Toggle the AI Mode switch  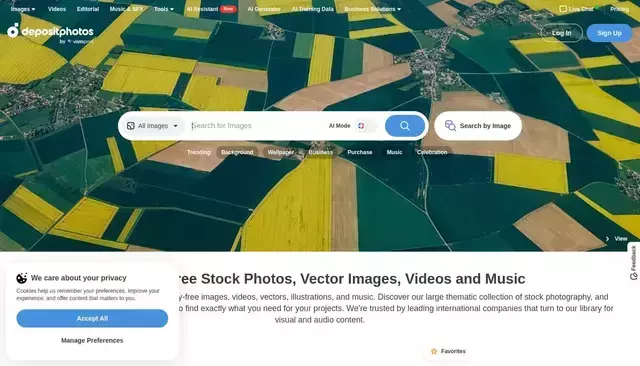coord(366,126)
